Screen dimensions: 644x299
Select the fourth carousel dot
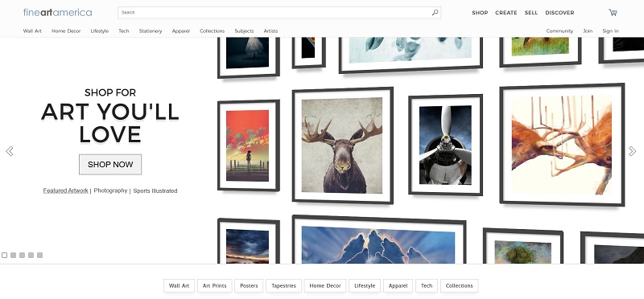31,255
